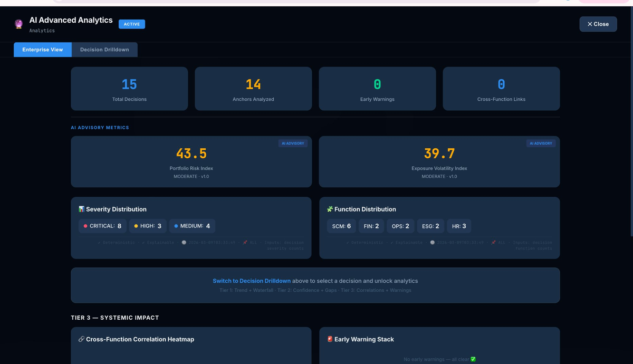Screen dimensions: 633x364
Task: Click the AI ADVISORY badge on Exposure Volatility Index
Action: pos(541,142)
